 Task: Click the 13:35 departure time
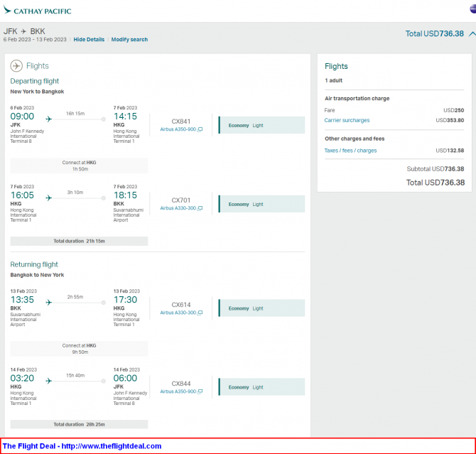click(22, 300)
